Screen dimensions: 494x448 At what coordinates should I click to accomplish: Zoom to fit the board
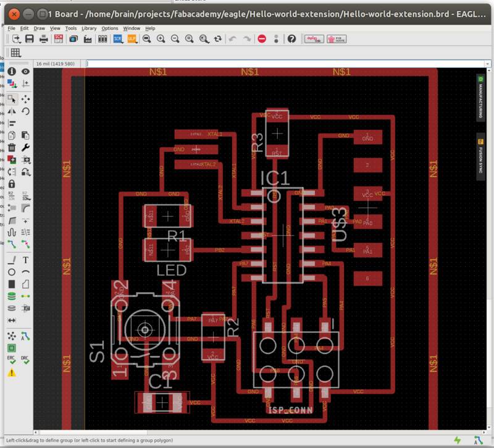tap(146, 41)
